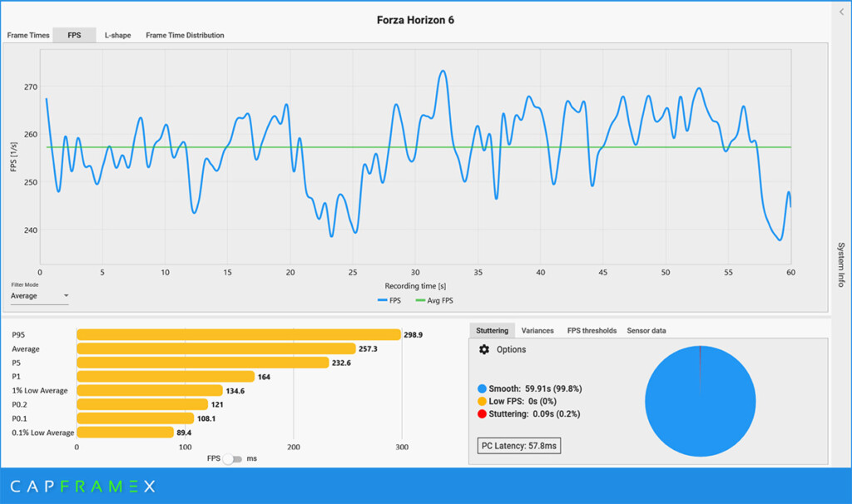
Task: Click the collapse chevron at top right
Action: (841, 12)
